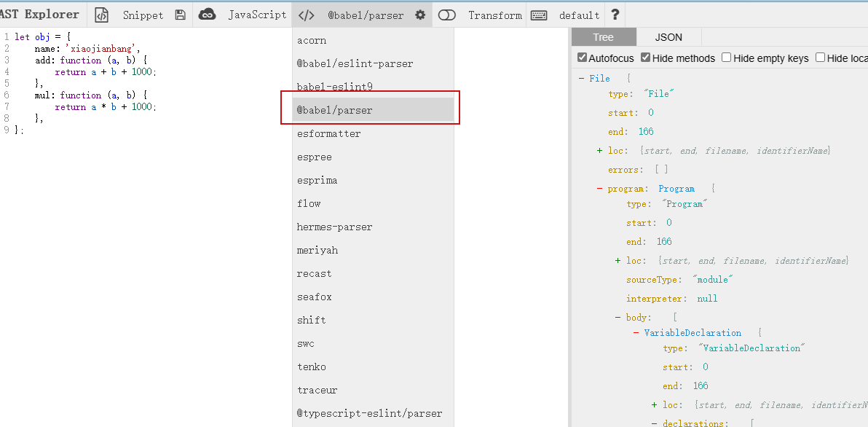This screenshot has height=427, width=868.
Task: Click the save floppy disk icon
Action: pyautogui.click(x=181, y=15)
